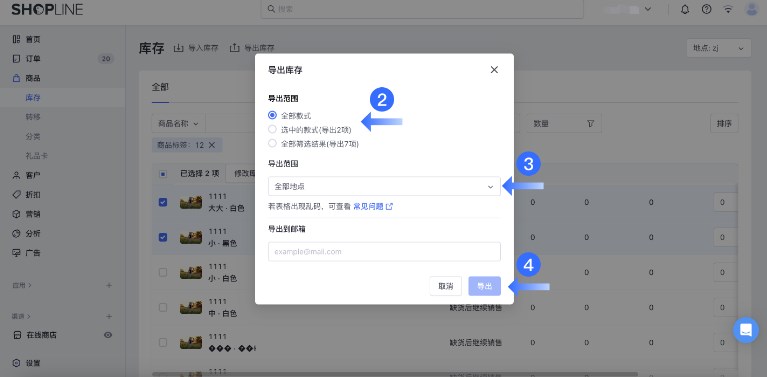The width and height of the screenshot is (767, 377).
Task: Click the 折扣 discount tag icon
Action: coord(17,195)
